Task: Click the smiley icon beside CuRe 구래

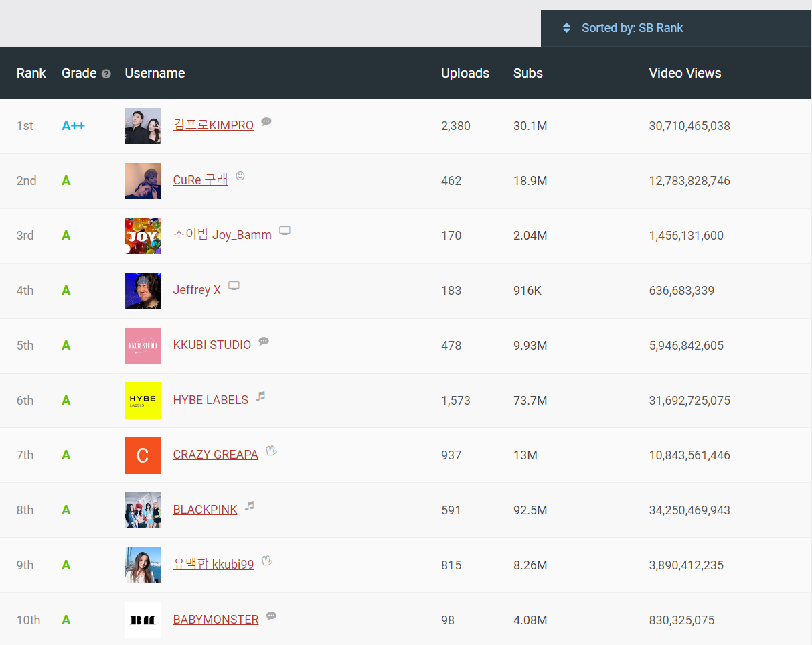Action: tap(240, 176)
